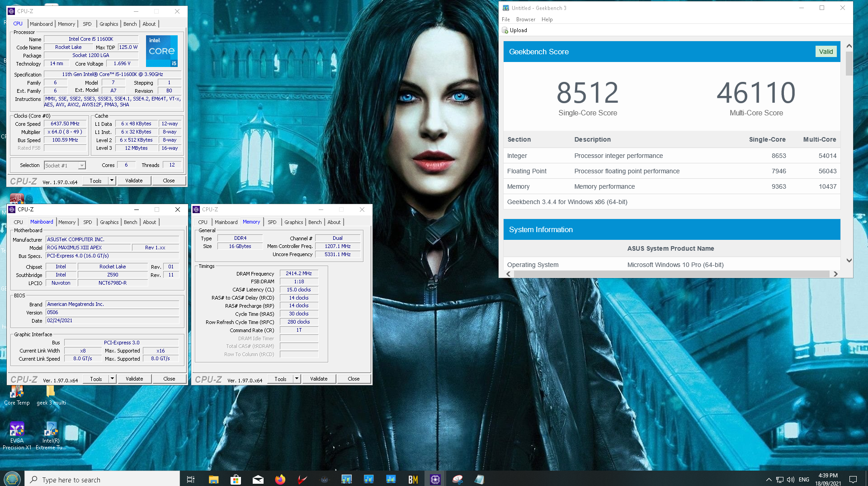Click the Type here to search box

pos(103,479)
